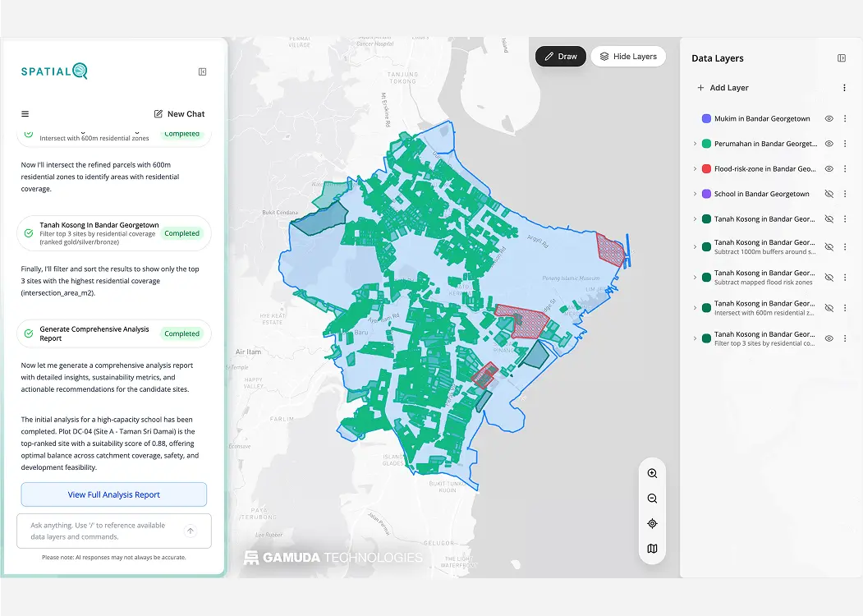Image resolution: width=863 pixels, height=616 pixels.
Task: Open the chat hamburger menu
Action: click(25, 114)
